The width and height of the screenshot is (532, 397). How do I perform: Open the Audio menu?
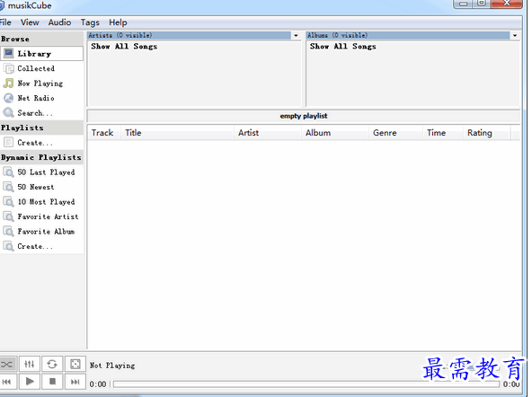(59, 22)
